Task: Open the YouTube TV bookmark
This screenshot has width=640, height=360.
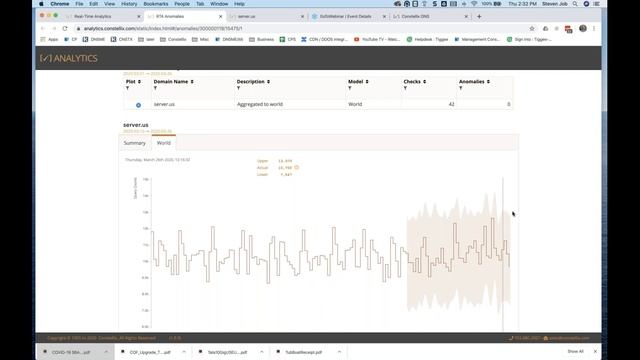Action: pyautogui.click(x=377, y=40)
